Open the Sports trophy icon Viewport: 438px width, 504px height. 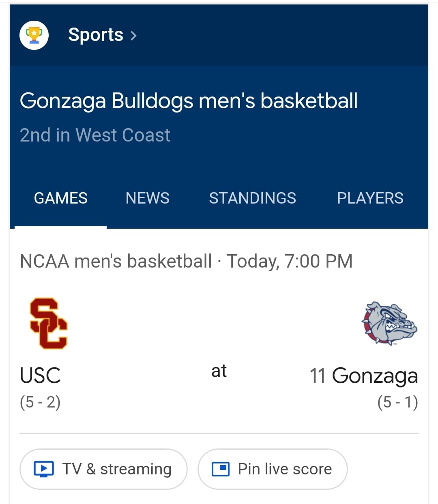34,35
